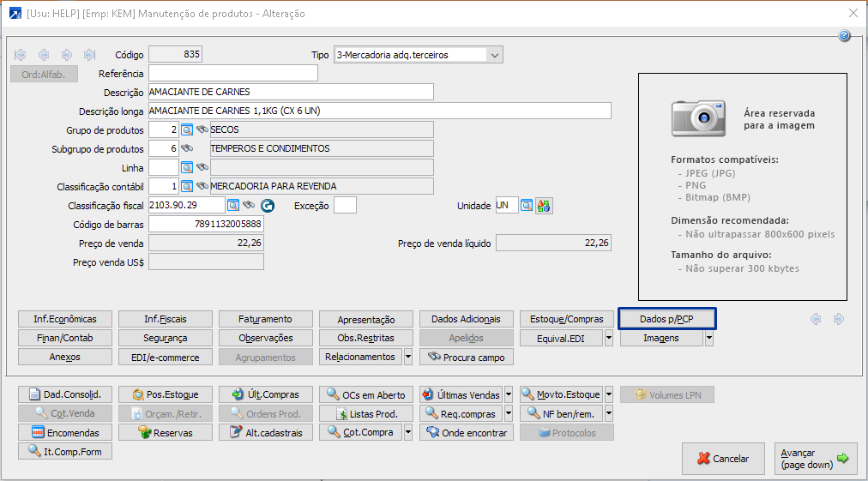The width and height of the screenshot is (868, 481).
Task: Open the Inf.Fiscais section
Action: 166,319
